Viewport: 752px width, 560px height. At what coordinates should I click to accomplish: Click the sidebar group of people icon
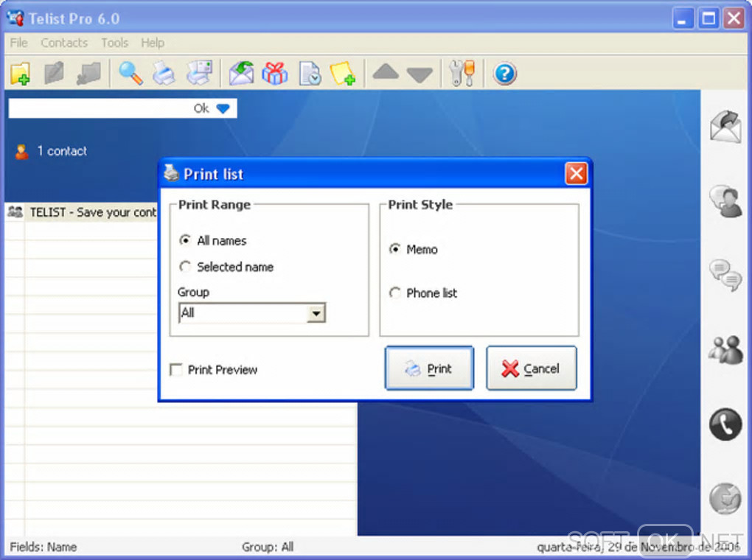pyautogui.click(x=725, y=349)
